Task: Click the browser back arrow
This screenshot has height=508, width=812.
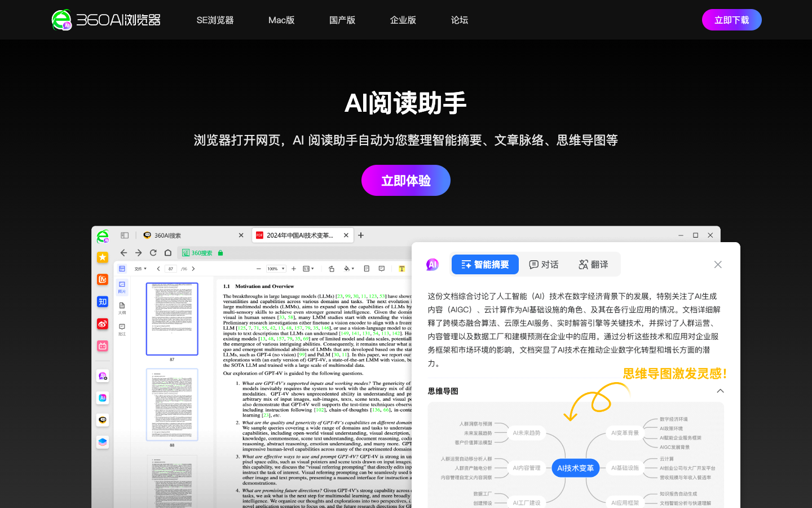Action: click(x=123, y=253)
